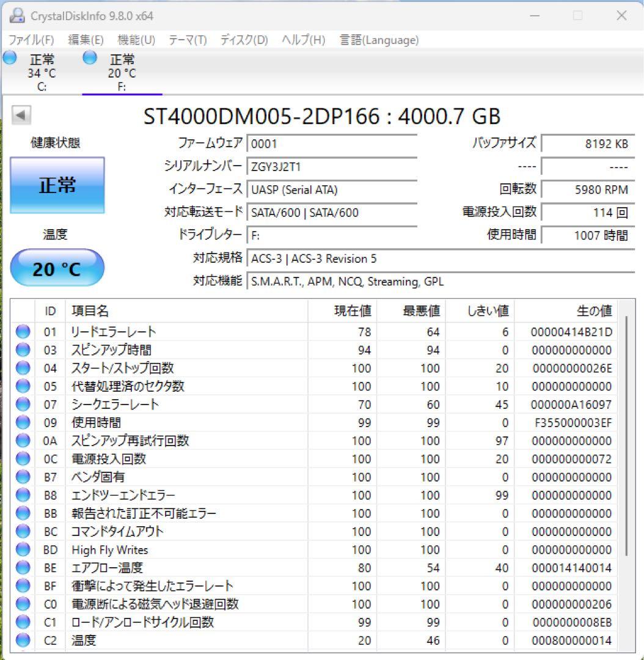Open the 機能(U) menu
The width and height of the screenshot is (644, 660).
[136, 40]
